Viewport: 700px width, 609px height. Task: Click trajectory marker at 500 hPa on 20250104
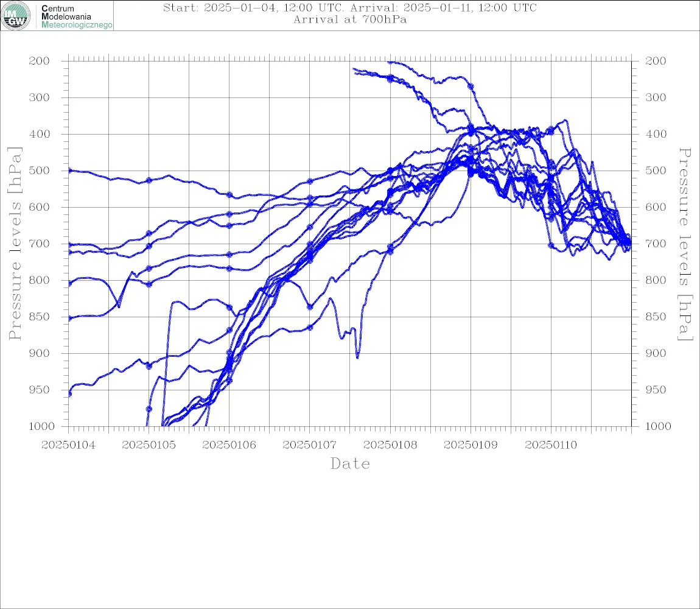[x=69, y=171]
